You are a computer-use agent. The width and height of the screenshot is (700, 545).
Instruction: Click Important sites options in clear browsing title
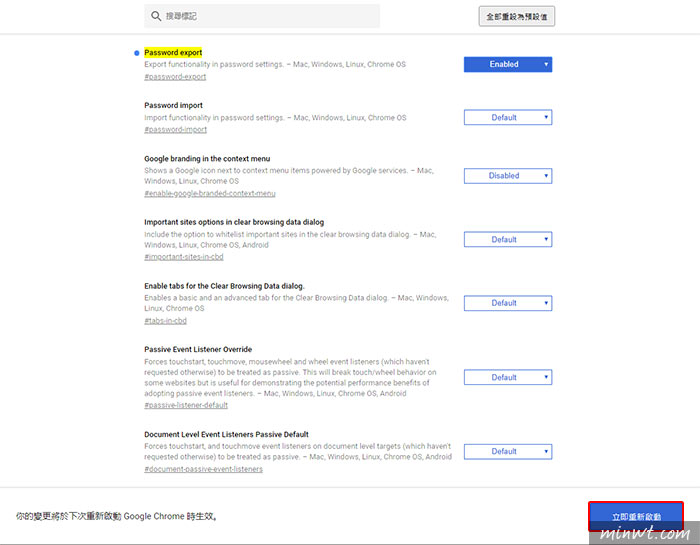[234, 222]
